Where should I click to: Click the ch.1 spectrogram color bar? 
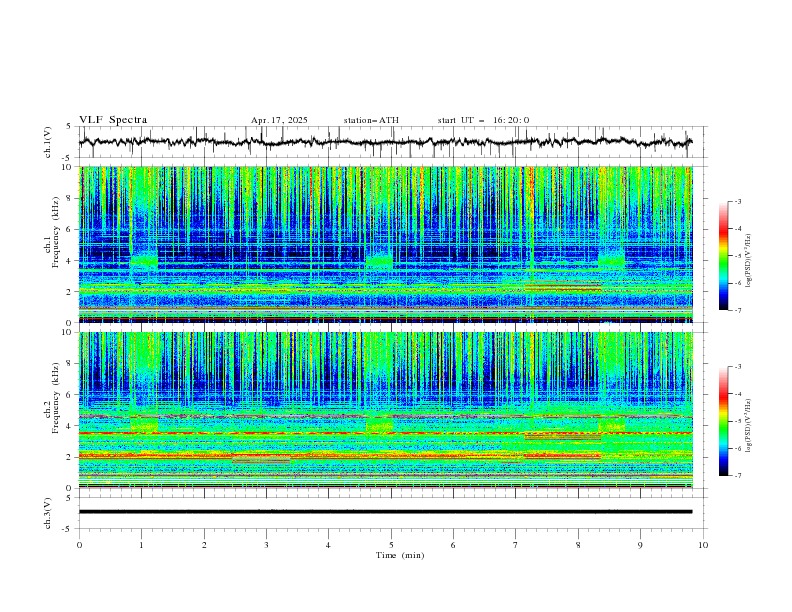[x=723, y=255]
